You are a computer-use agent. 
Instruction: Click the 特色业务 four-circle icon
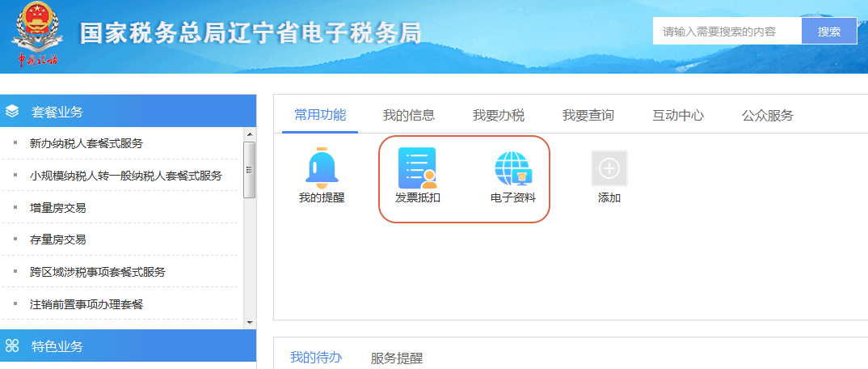point(12,347)
